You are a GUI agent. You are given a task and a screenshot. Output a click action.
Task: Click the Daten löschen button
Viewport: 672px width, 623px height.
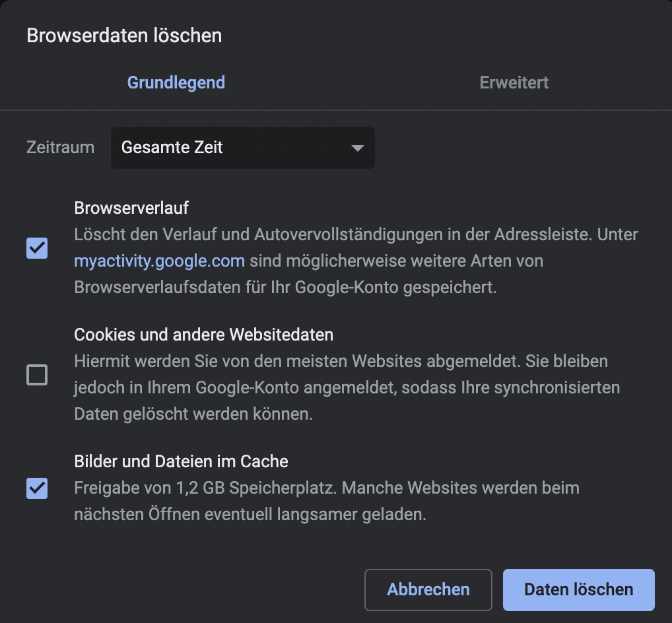578,589
